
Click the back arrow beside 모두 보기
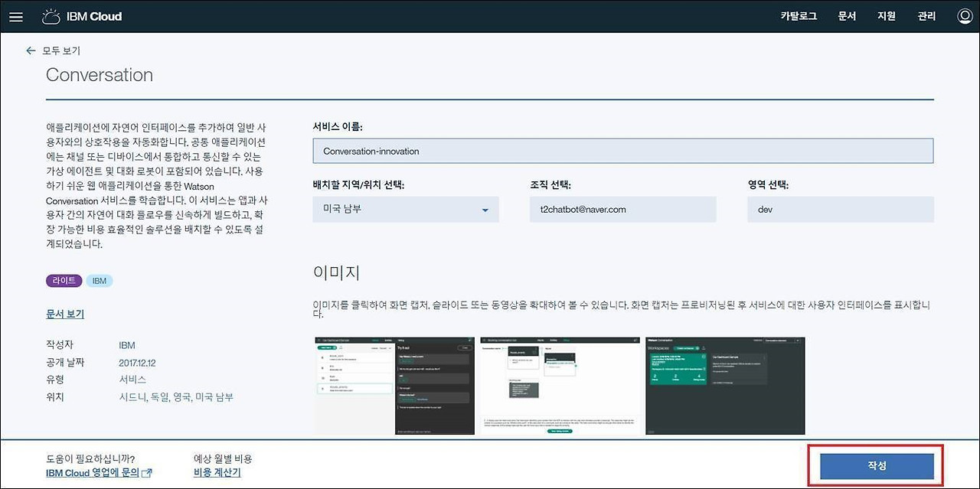click(31, 51)
